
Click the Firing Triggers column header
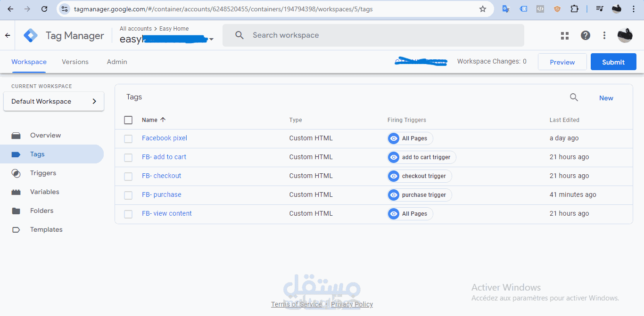tap(407, 120)
